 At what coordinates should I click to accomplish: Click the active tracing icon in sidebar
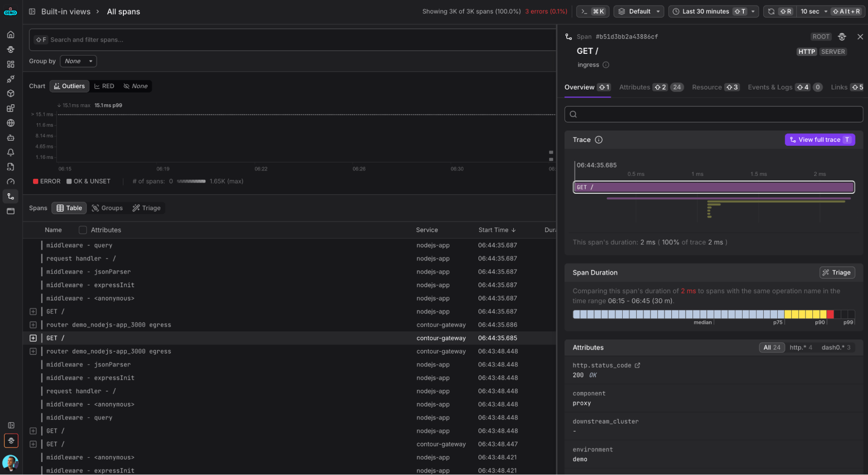click(x=11, y=196)
